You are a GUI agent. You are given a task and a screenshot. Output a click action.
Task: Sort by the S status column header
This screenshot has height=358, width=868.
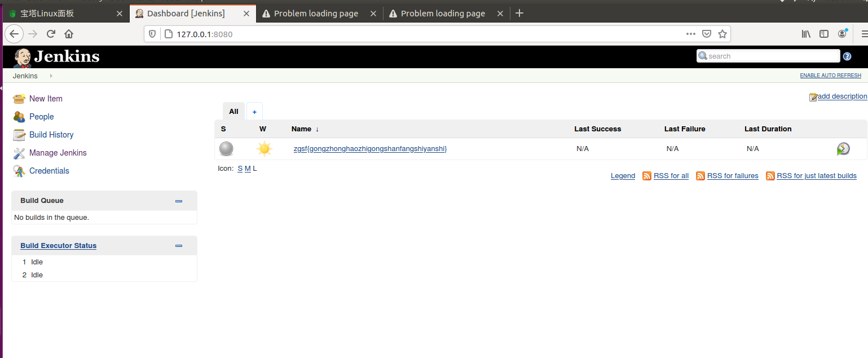223,129
